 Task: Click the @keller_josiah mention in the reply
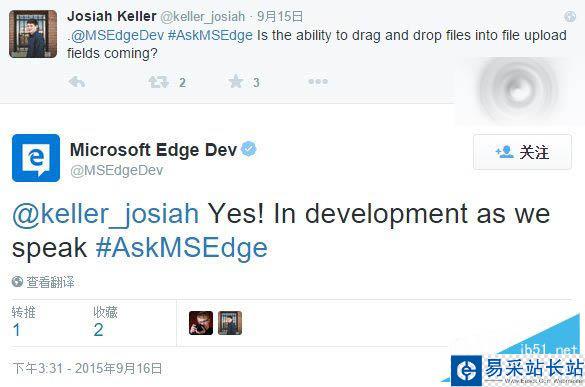point(106,214)
